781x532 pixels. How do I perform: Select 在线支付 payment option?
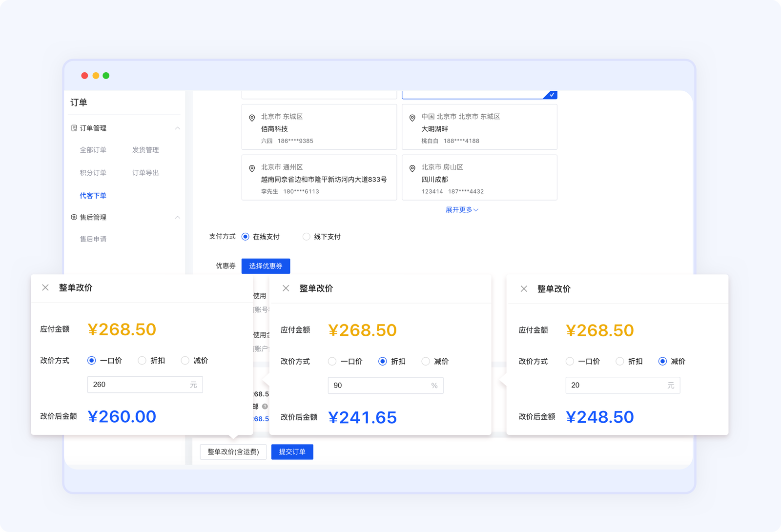click(x=246, y=237)
